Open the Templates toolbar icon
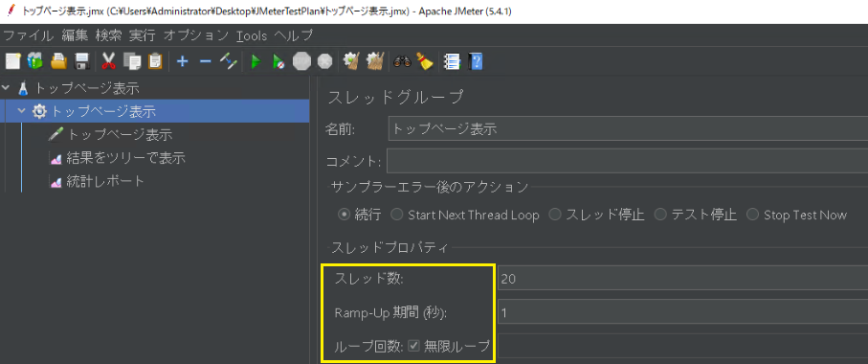Viewport: 868px width, 364px height. [x=34, y=61]
